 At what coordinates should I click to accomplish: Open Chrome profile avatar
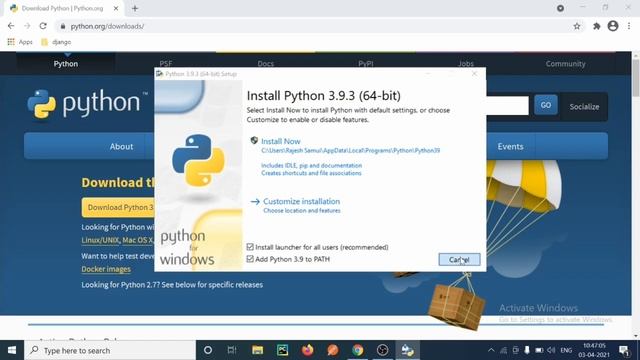click(613, 26)
